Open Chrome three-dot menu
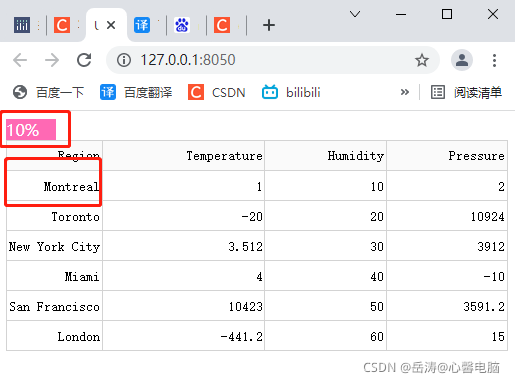The image size is (515, 383). point(494,60)
